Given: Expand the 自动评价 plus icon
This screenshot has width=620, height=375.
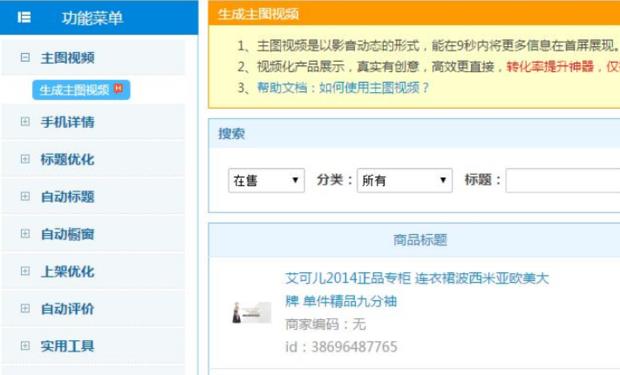Looking at the screenshot, I should (25, 308).
